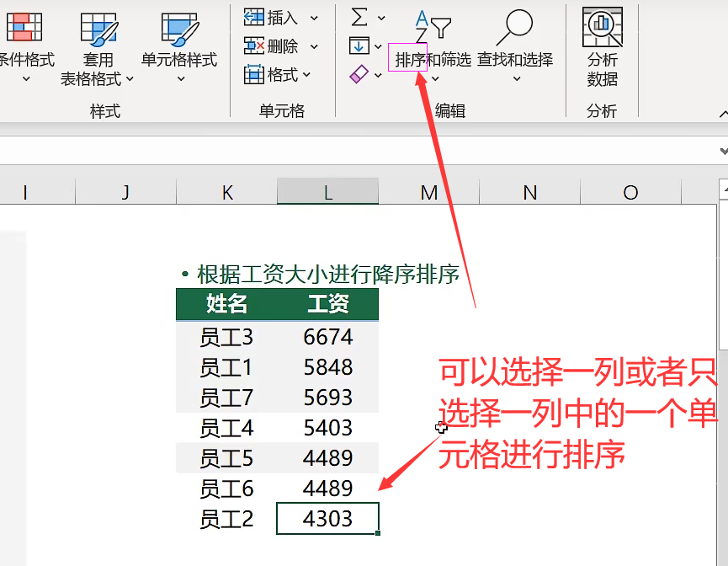The height and width of the screenshot is (566, 728).
Task: Open 单元格样式 cell styles icon
Action: 180,29
